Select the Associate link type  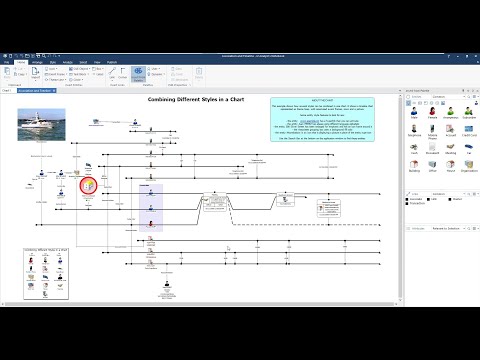click(414, 199)
